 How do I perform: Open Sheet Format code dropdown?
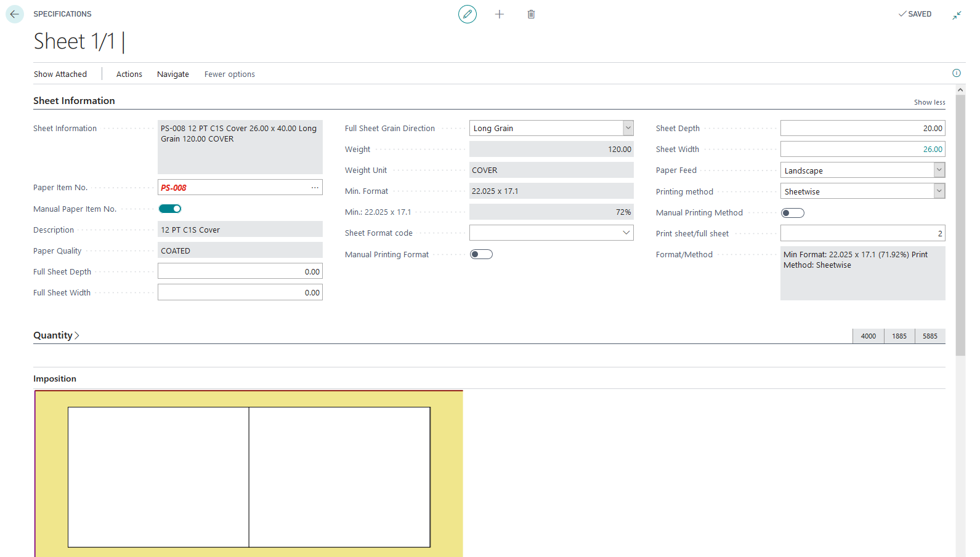click(x=626, y=233)
